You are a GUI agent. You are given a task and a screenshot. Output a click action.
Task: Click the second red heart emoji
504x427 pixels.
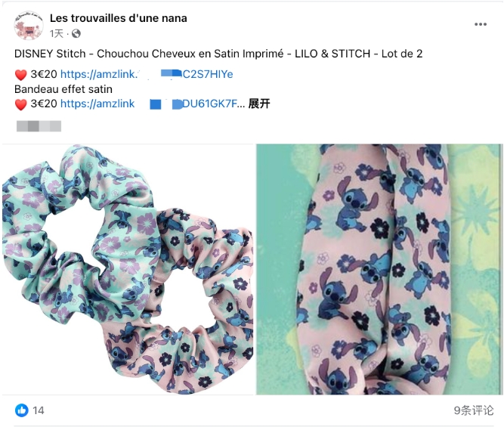pyautogui.click(x=21, y=104)
